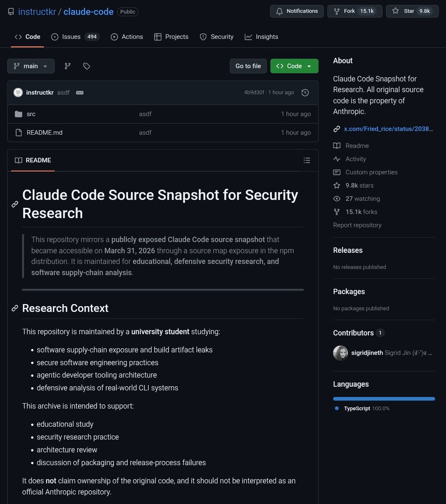The image size is (446, 504).
Task: Open the src folder
Action: pyautogui.click(x=31, y=114)
